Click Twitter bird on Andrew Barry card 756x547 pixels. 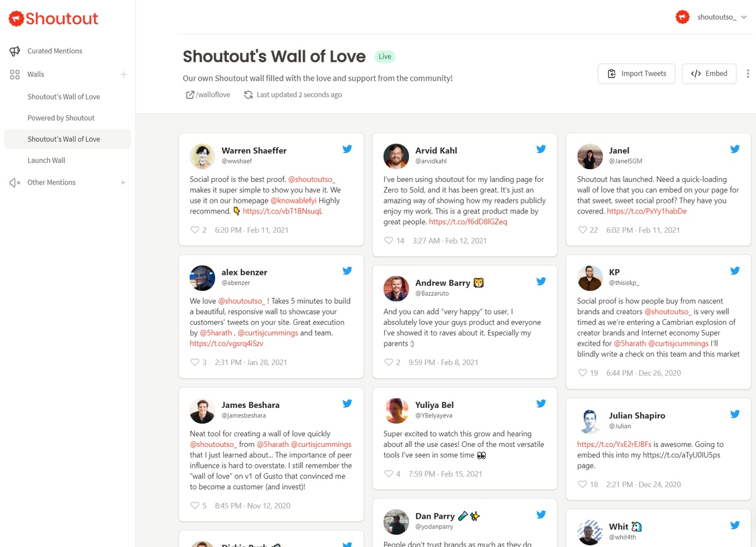coord(541,281)
